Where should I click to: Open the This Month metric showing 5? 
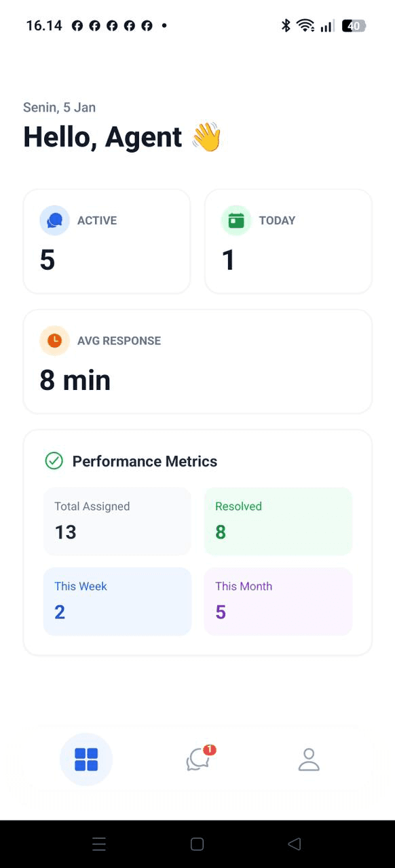[x=278, y=601]
